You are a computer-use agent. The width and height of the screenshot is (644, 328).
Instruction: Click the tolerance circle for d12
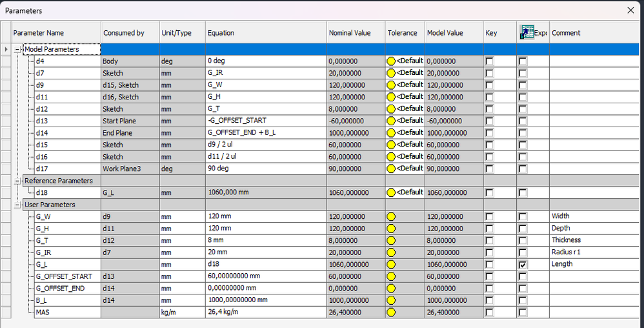pos(391,109)
